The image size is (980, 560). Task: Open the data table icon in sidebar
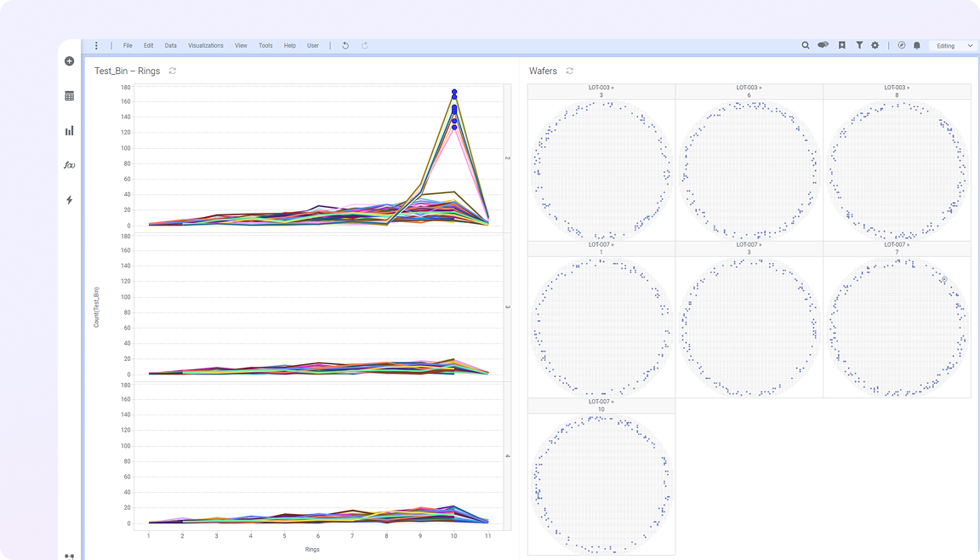click(70, 96)
